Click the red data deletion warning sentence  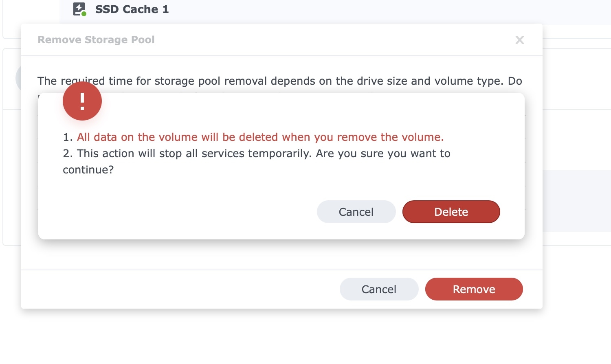pyautogui.click(x=260, y=137)
